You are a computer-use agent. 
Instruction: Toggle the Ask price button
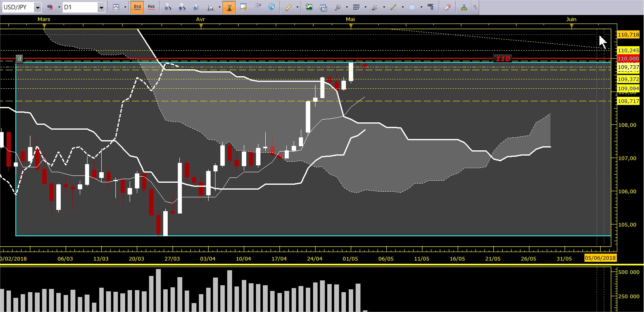pyautogui.click(x=151, y=7)
